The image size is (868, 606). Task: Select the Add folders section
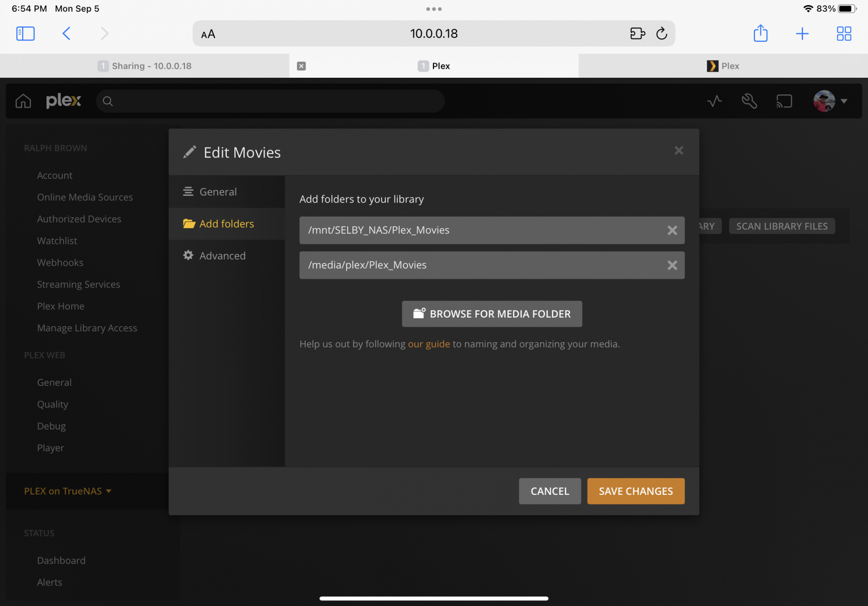pos(227,224)
